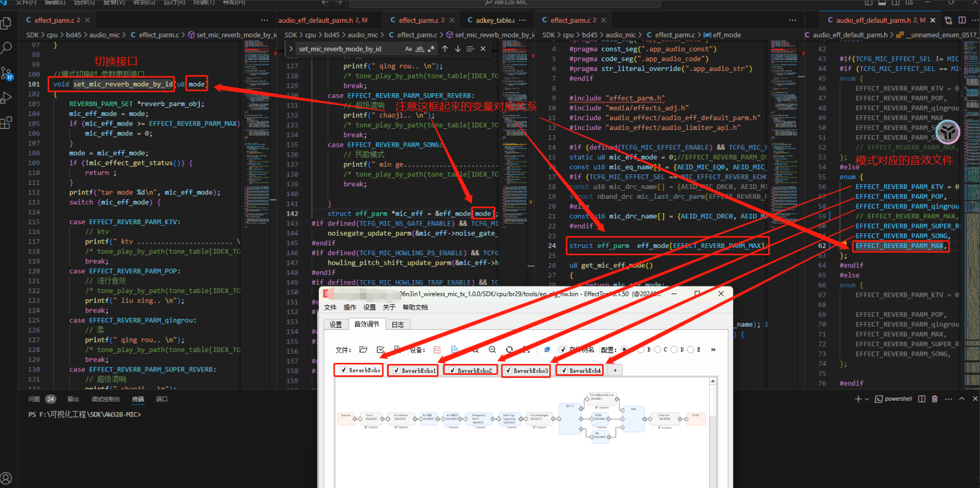Toggle regex search in the find widget
980x488 pixels.
click(x=431, y=49)
